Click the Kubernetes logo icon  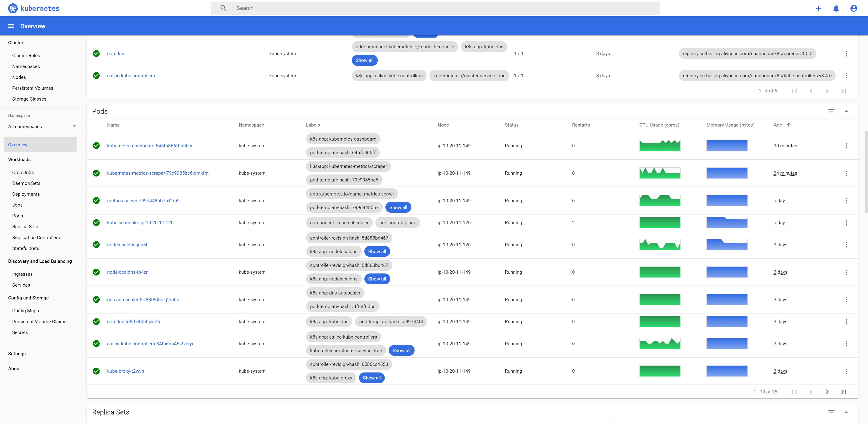(13, 8)
